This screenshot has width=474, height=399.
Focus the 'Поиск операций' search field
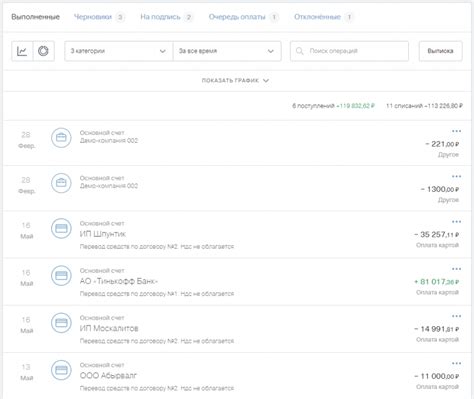pos(349,51)
